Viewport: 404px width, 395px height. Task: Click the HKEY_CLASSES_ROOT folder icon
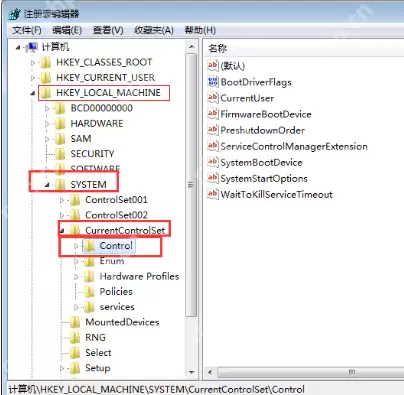(x=46, y=62)
